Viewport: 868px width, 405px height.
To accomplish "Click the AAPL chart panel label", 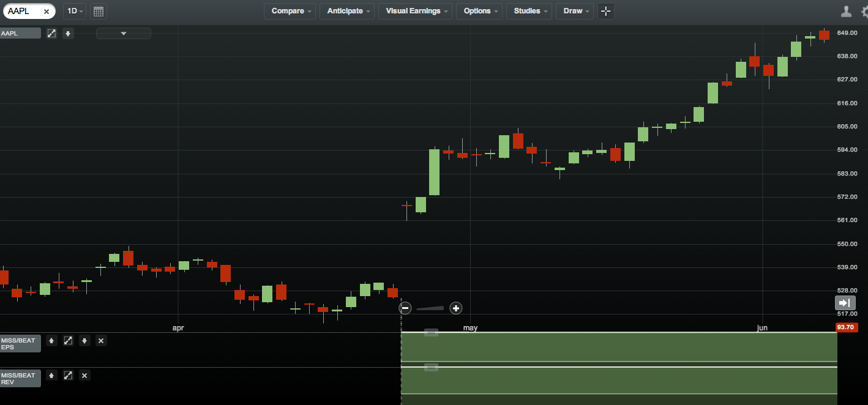I will pos(20,34).
